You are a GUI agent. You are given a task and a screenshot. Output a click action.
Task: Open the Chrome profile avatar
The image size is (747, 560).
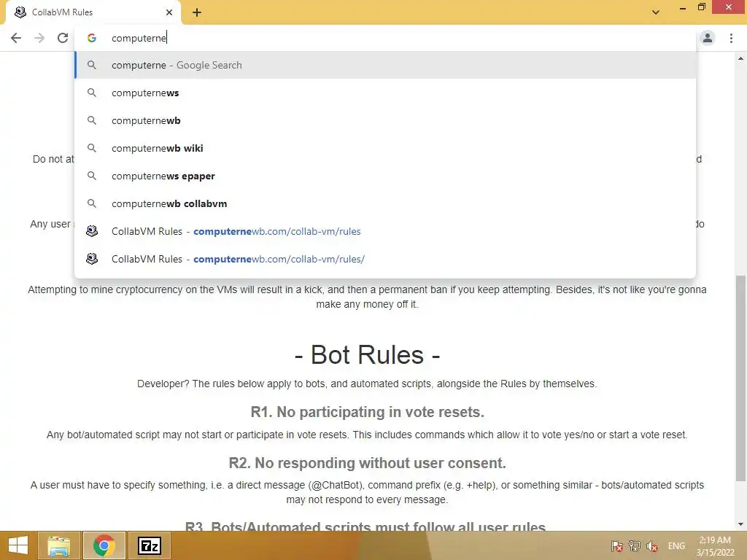pos(708,38)
